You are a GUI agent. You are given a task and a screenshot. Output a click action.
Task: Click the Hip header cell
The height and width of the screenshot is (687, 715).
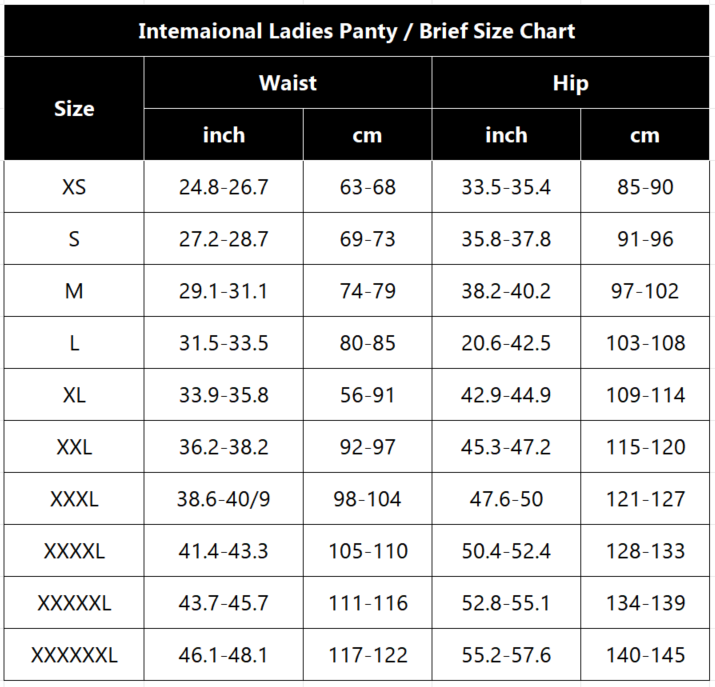pyautogui.click(x=570, y=83)
